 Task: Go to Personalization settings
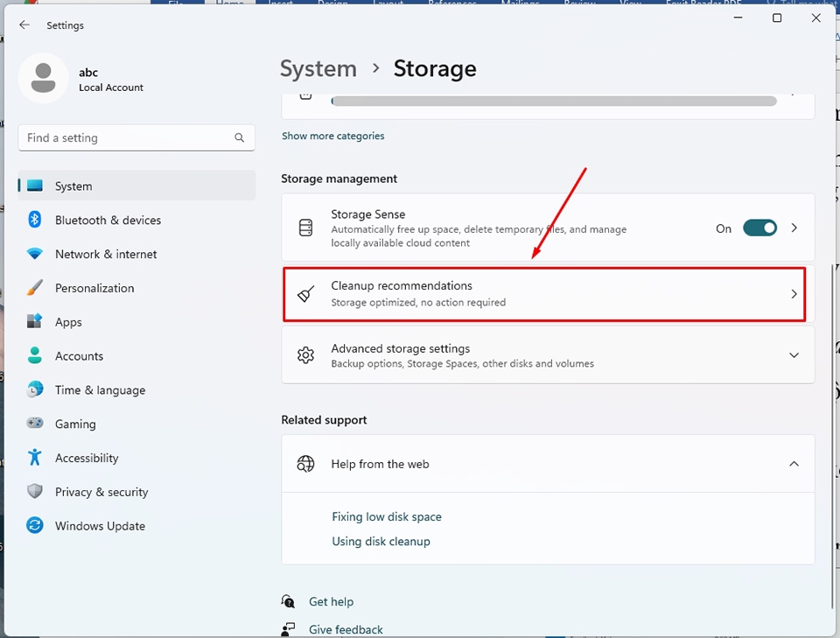click(x=136, y=288)
